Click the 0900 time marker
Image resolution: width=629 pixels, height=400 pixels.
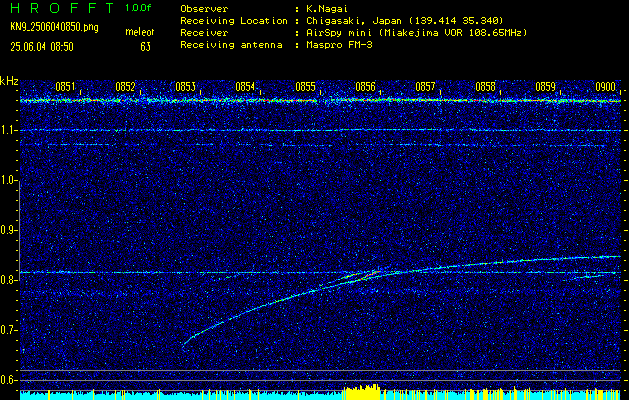pyautogui.click(x=605, y=87)
